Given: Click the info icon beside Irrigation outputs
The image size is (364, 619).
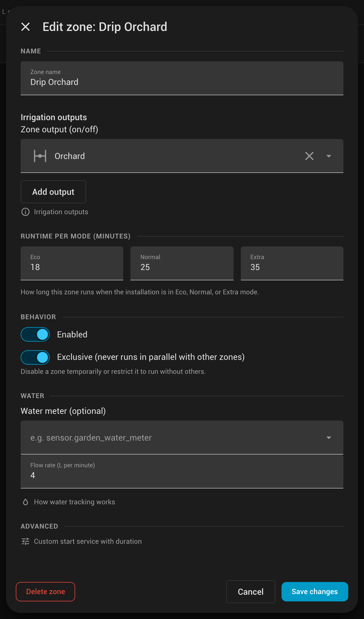Looking at the screenshot, I should coord(25,212).
